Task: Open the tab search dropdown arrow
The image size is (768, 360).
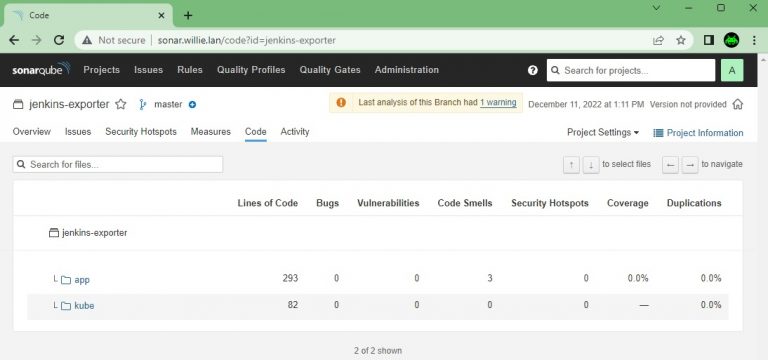Action: (x=657, y=8)
